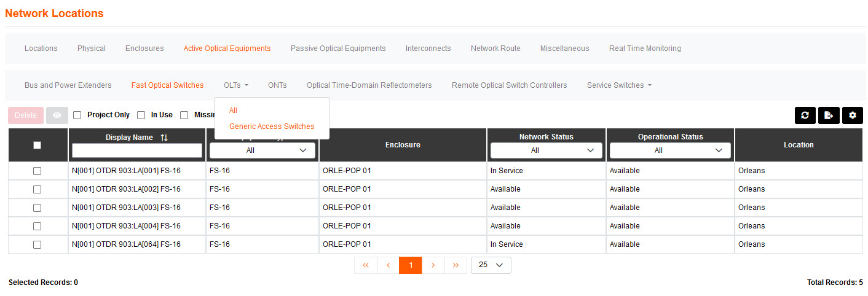Toggle Display Name sort arrows
The width and height of the screenshot is (868, 296).
(164, 138)
